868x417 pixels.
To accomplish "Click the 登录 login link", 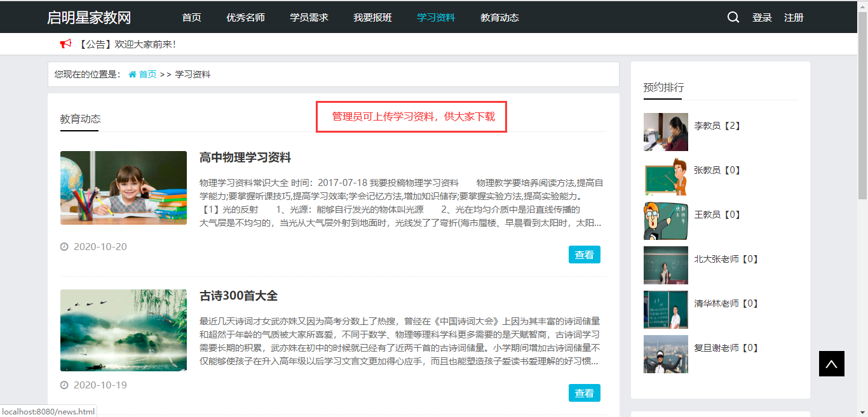I will (x=762, y=18).
